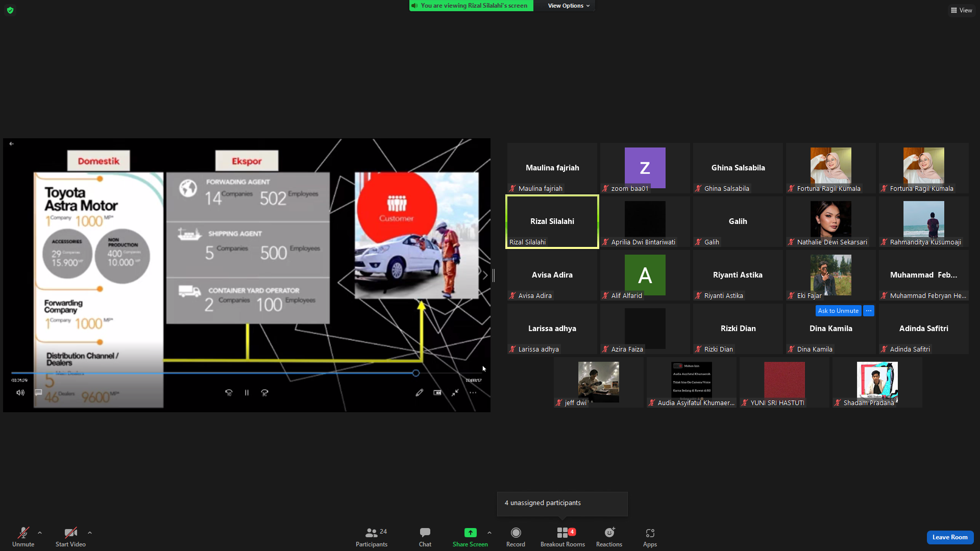
Task: Click Aprilia Dwi Bintariwati's tile
Action: (645, 222)
